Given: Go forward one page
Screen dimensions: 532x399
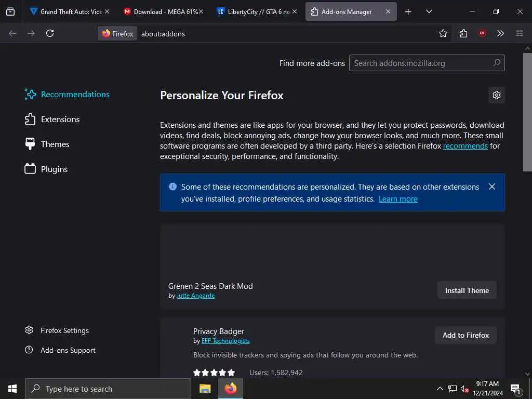Looking at the screenshot, I should [31, 33].
